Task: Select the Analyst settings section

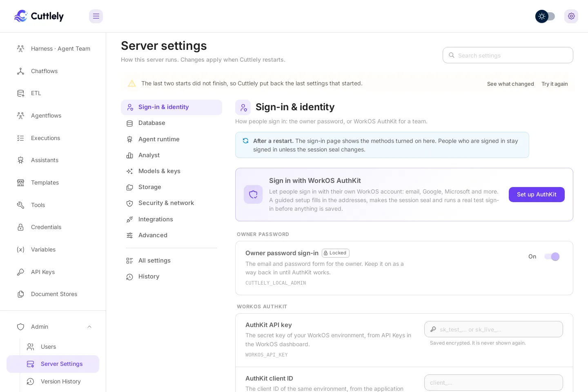Action: point(171,155)
